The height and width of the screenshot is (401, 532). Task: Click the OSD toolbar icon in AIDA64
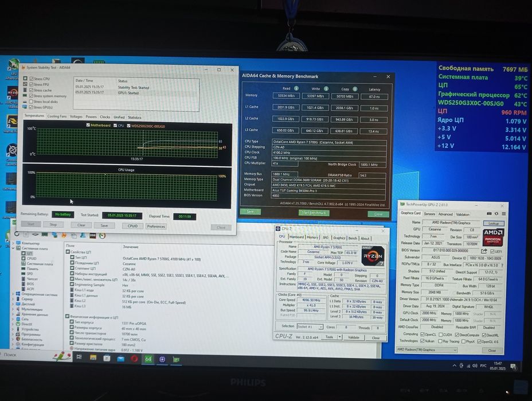tap(93, 235)
